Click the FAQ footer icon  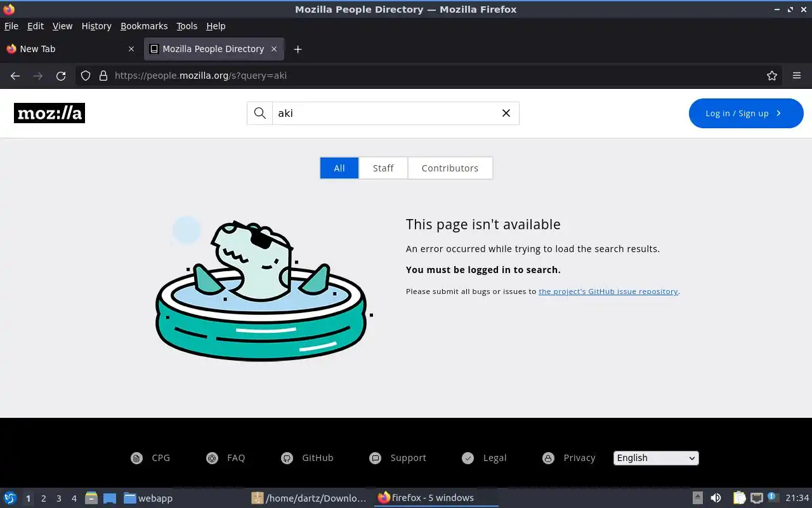click(212, 458)
